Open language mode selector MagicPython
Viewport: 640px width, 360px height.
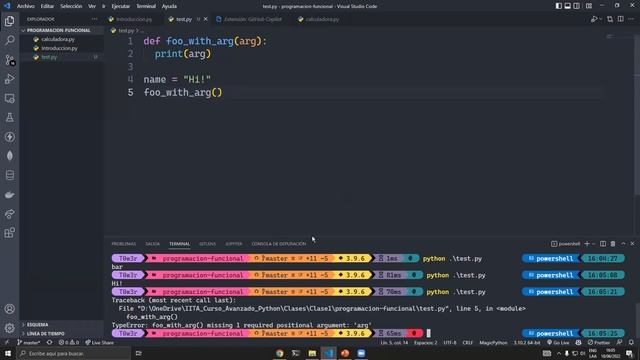[x=493, y=343]
